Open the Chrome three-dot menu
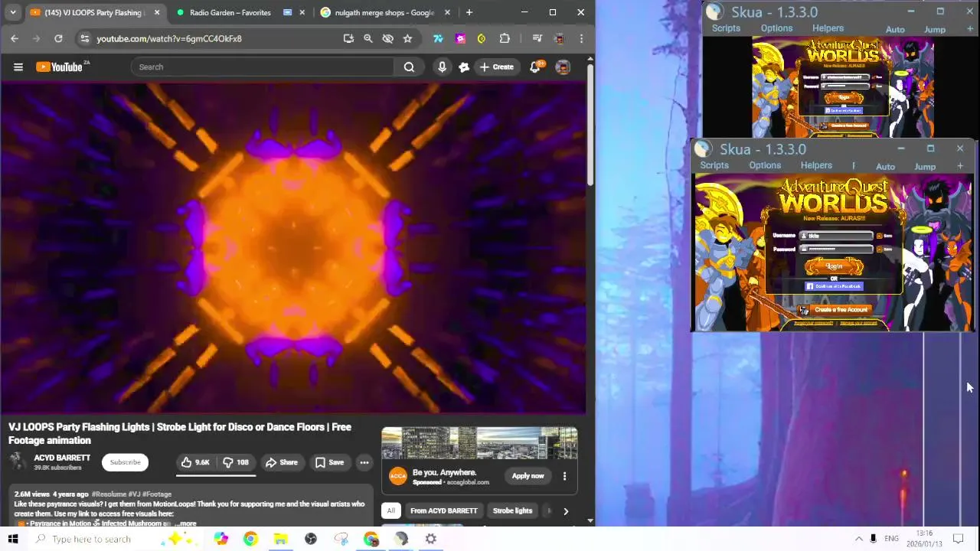This screenshot has width=980, height=551. point(581,38)
